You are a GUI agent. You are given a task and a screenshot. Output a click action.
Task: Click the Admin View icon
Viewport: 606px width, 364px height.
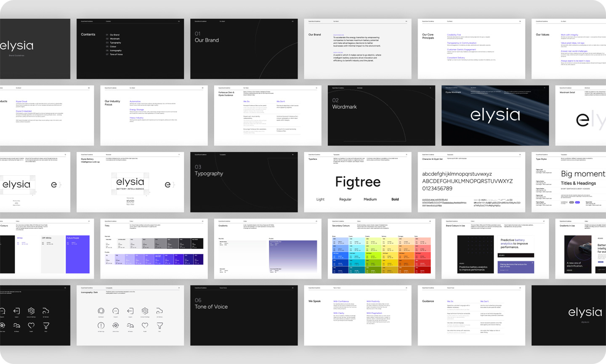coord(116,325)
